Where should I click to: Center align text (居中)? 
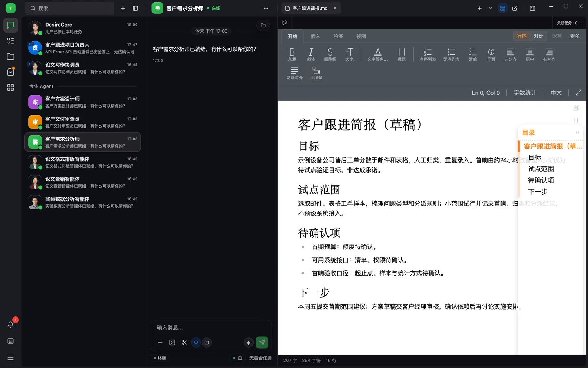click(x=530, y=54)
